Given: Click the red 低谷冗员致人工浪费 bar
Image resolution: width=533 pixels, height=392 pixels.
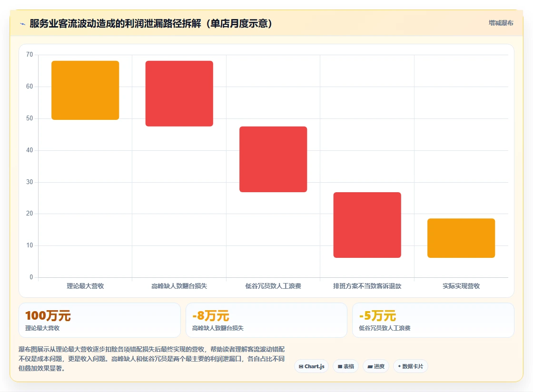Looking at the screenshot, I should coord(273,159).
